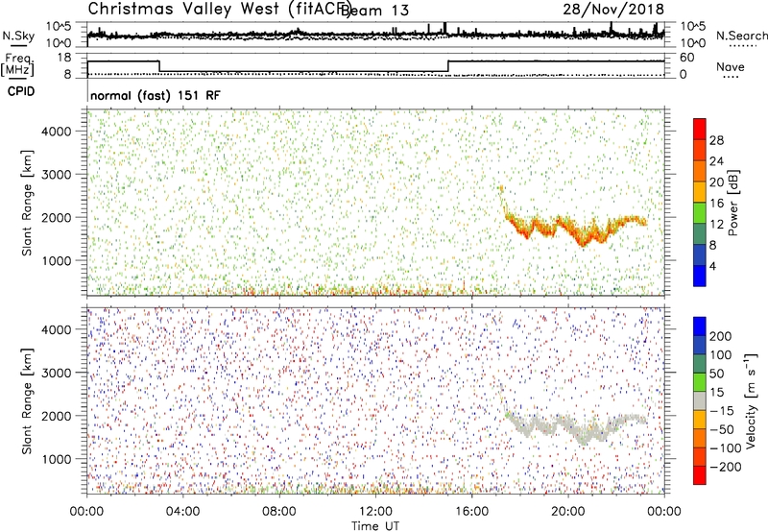The image size is (768, 532).
Task: Click the frequency step line near 15:00
Action: (448, 66)
